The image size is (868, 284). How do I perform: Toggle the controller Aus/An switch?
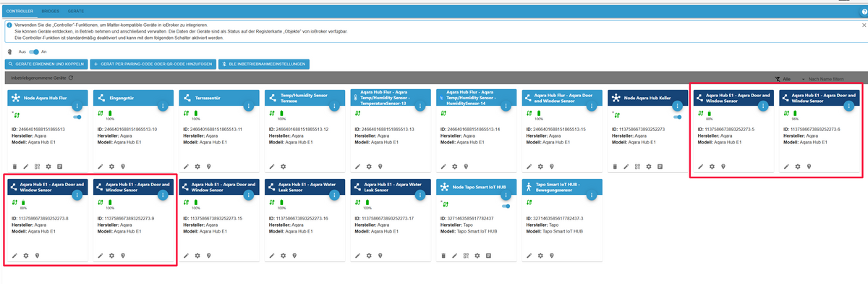34,52
